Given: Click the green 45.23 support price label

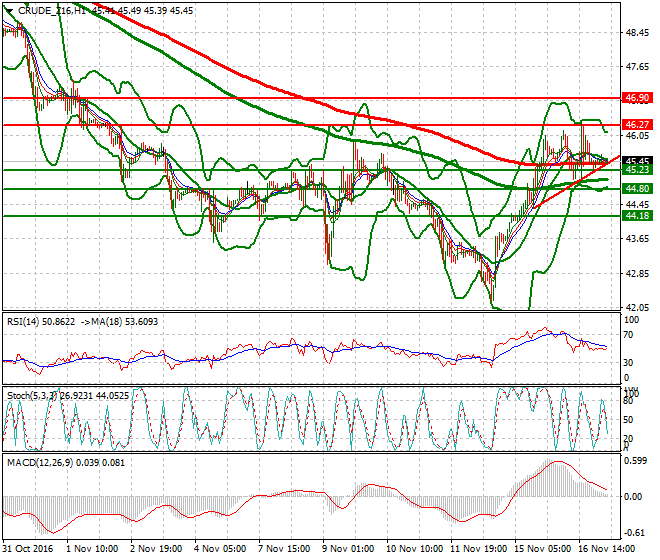Looking at the screenshot, I should (637, 170).
